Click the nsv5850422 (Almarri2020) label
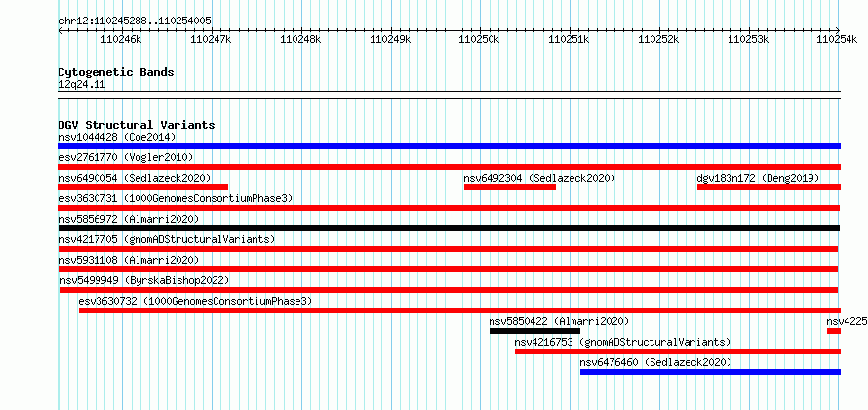The height and width of the screenshot is (410, 868). coord(559,321)
